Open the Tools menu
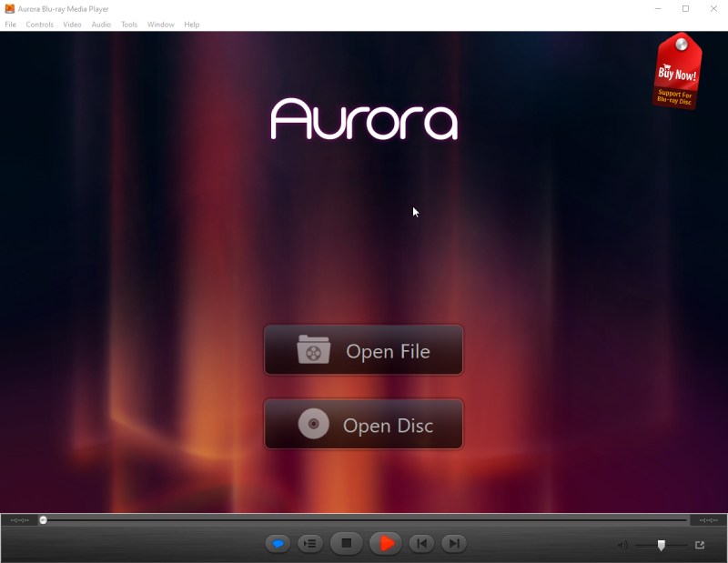Viewport: 728px width, 563px height. coord(129,25)
